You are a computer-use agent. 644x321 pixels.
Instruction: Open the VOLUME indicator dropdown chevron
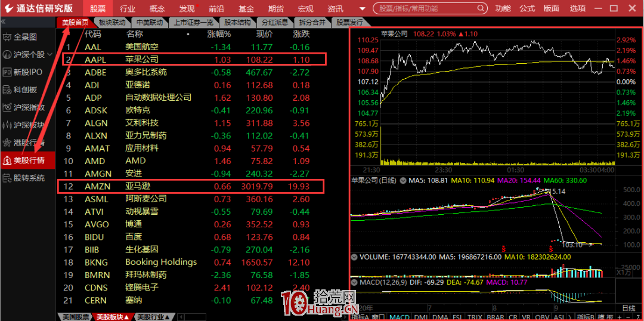[x=354, y=257]
